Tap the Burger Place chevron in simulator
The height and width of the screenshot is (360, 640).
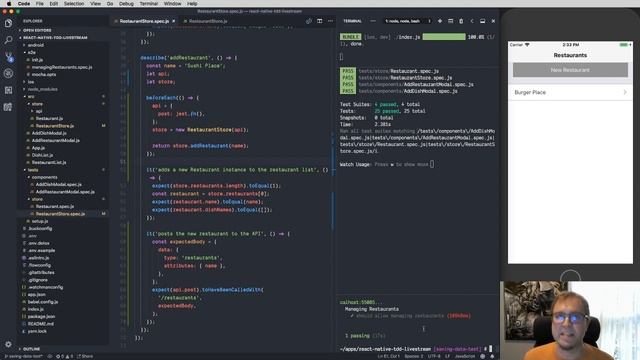625,92
